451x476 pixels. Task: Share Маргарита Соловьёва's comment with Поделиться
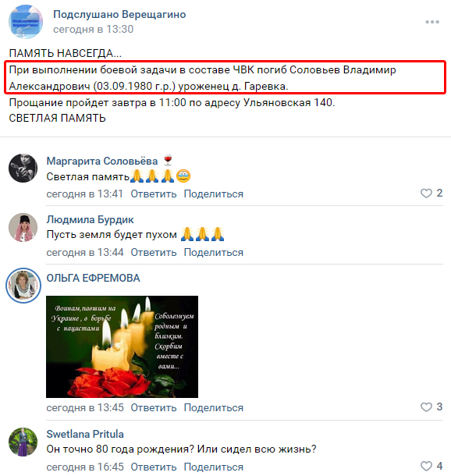click(x=214, y=194)
